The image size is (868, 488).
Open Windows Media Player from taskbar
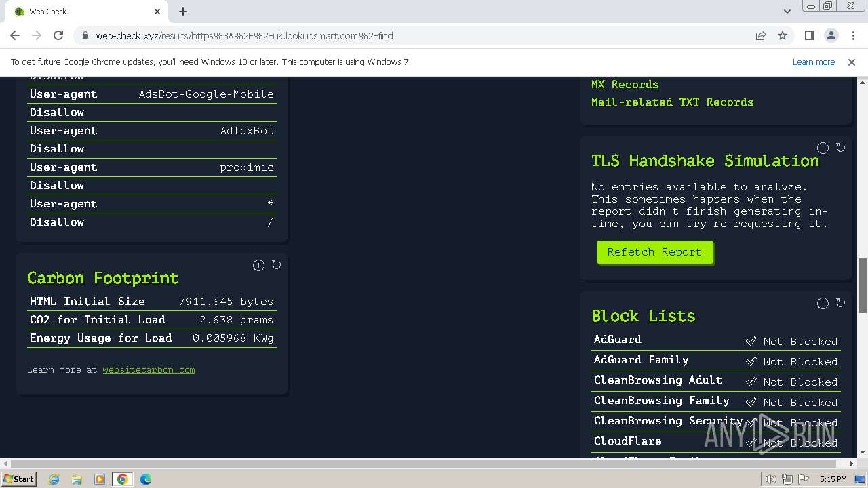click(x=100, y=479)
